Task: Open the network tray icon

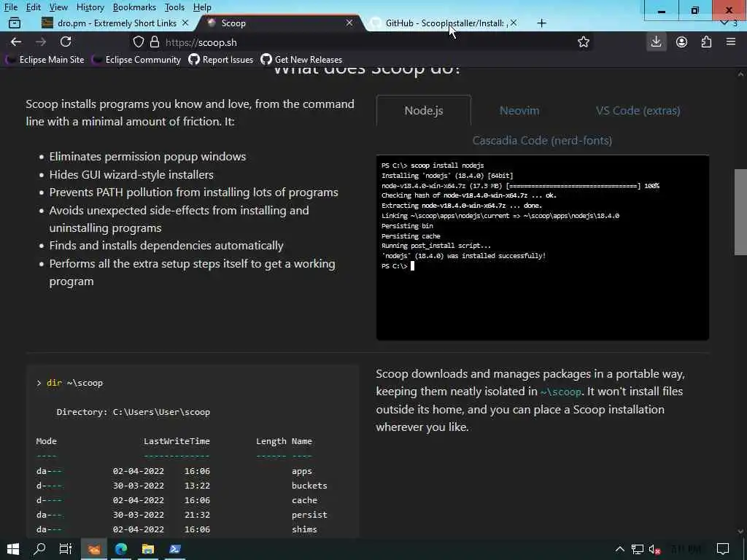Action: click(638, 550)
